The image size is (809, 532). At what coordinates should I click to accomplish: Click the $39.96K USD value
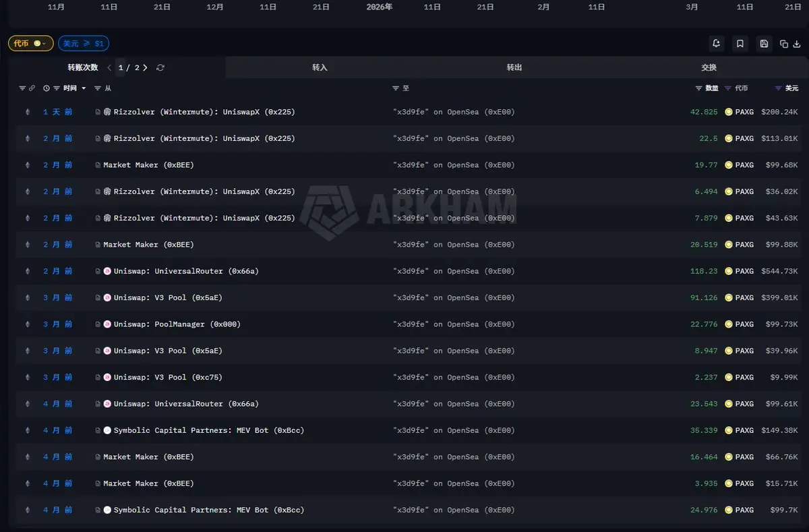(782, 351)
